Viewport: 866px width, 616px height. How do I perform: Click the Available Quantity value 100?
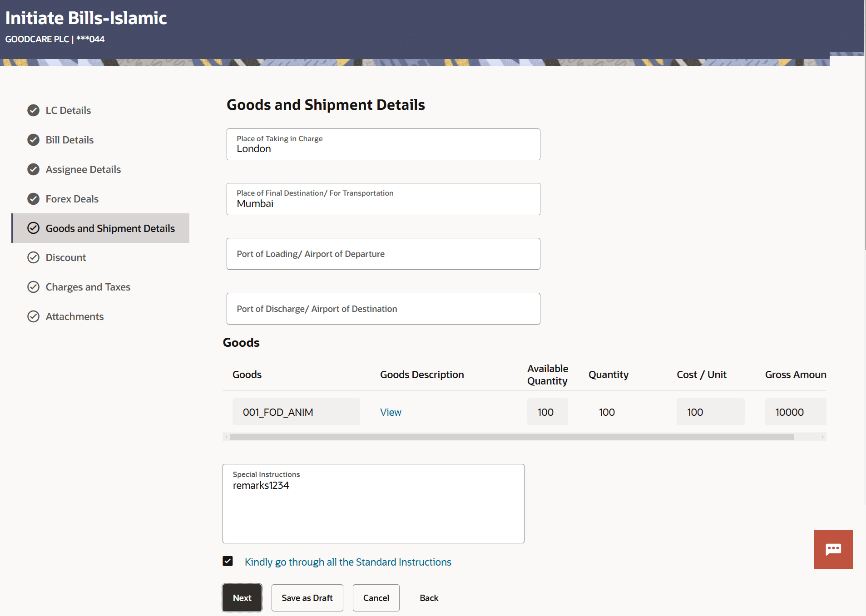coord(547,412)
